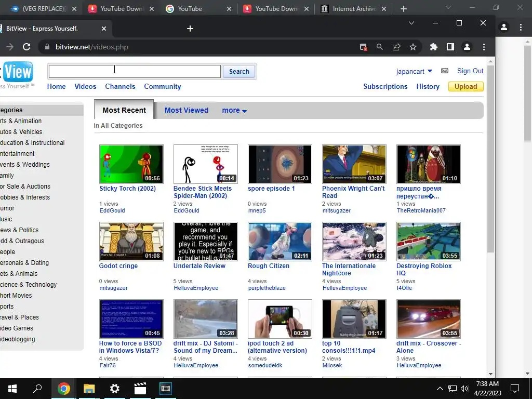Toggle the Chrome side panel icon
Image resolution: width=532 pixels, height=399 pixels.
450,47
